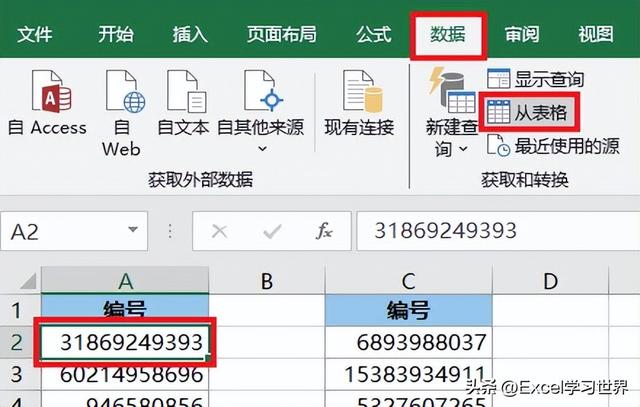640x407 pixels.
Task: Click the 自 Web import icon
Action: 125,91
